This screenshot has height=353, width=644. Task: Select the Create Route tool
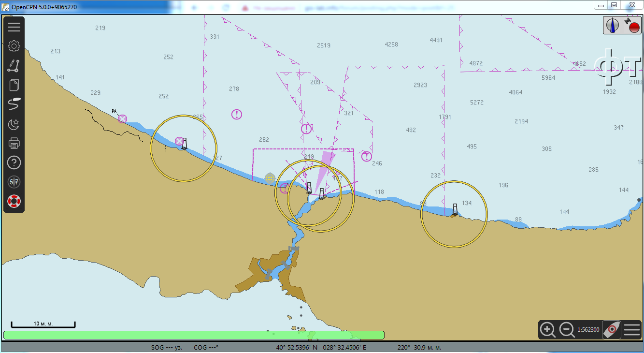click(14, 66)
